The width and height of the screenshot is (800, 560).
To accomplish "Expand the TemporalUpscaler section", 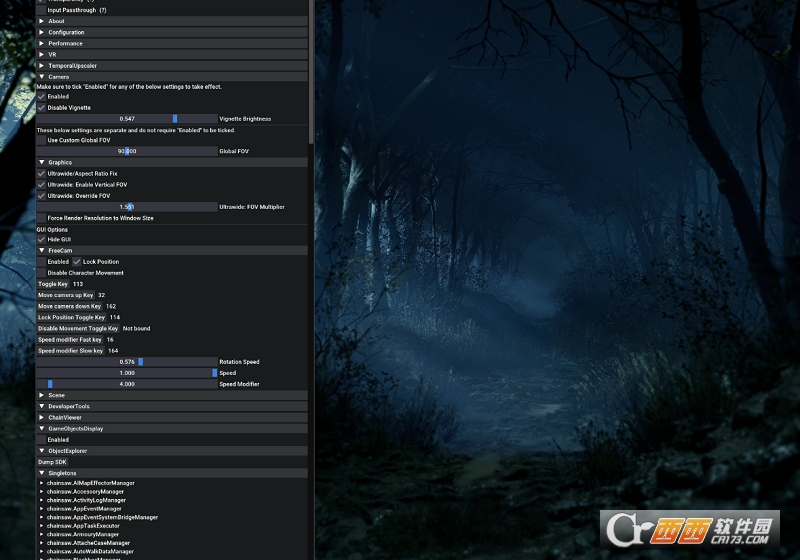I will coord(172,66).
